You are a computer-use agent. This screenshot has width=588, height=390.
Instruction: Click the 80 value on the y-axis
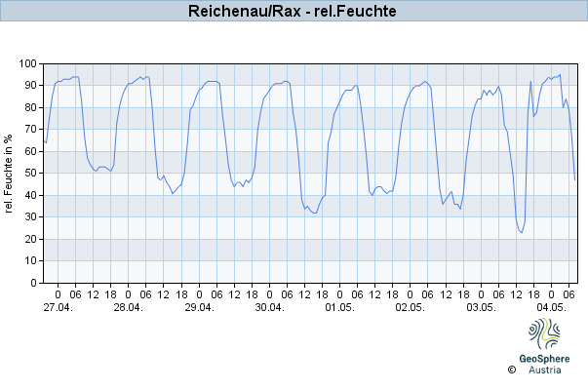(31, 107)
